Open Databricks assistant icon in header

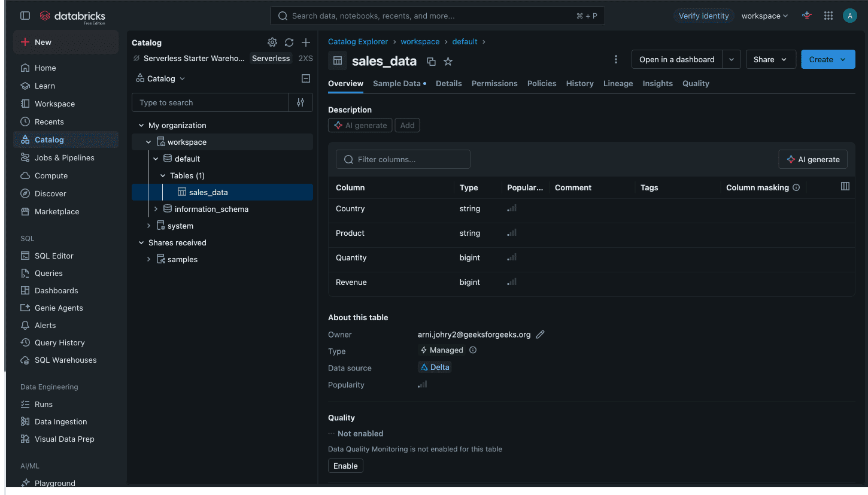pos(807,16)
